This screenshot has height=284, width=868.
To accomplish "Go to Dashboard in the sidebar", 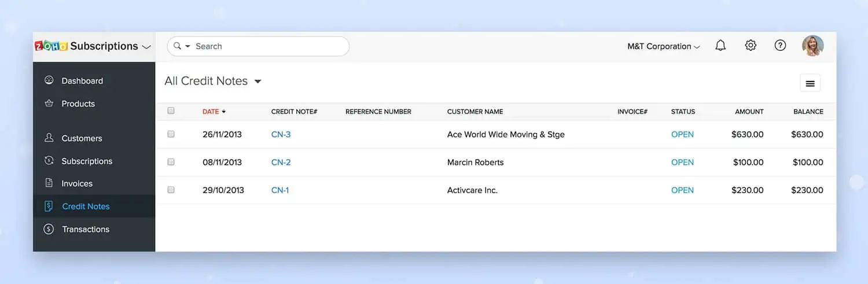I will click(82, 81).
